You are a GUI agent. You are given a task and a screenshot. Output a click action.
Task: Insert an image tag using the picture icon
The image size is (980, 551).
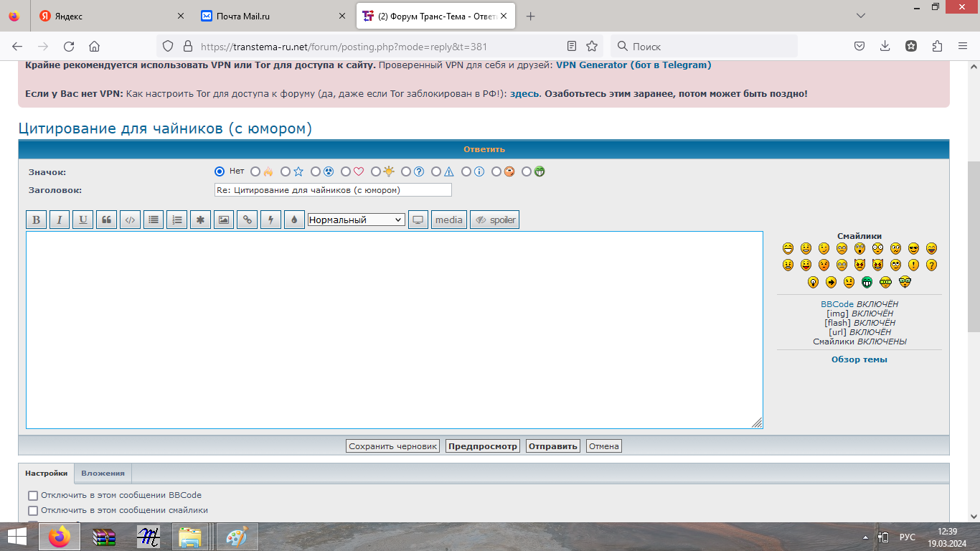point(224,220)
